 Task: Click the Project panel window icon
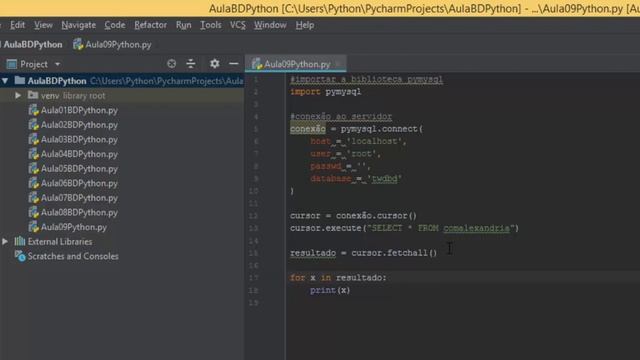[12, 64]
